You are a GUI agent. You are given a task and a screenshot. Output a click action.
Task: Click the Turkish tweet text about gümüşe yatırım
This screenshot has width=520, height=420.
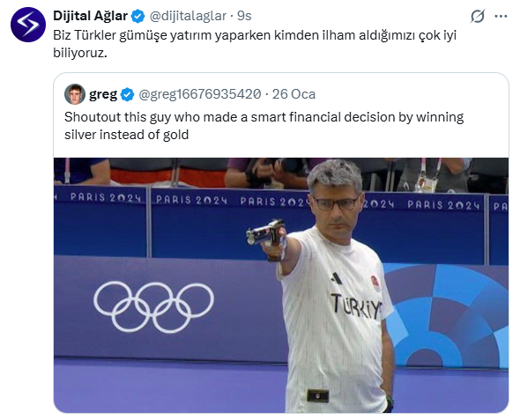tap(255, 44)
